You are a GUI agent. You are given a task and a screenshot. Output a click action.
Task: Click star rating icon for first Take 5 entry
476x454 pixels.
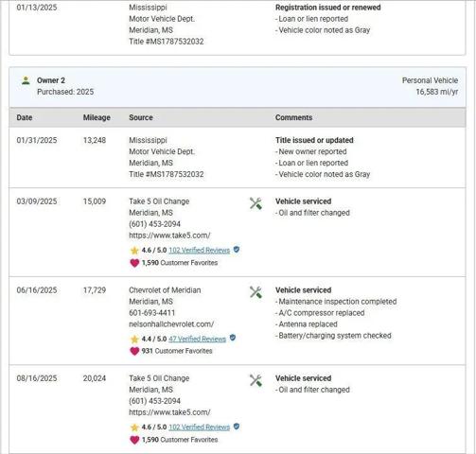pyautogui.click(x=134, y=251)
